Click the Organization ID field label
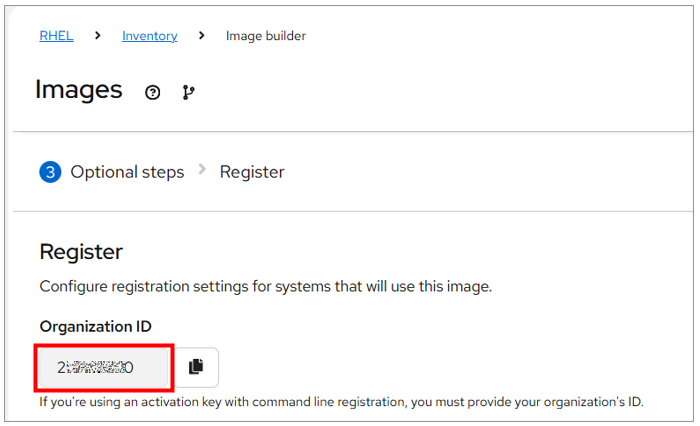The width and height of the screenshot is (700, 426). (95, 326)
